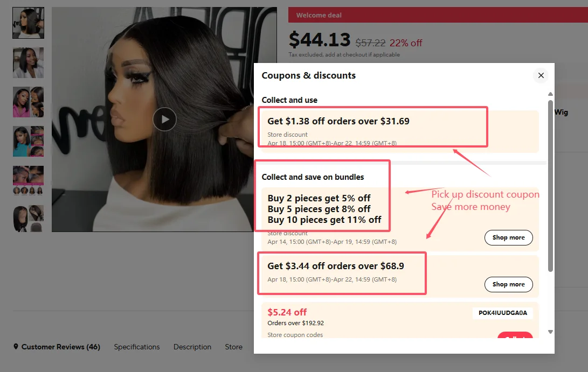The image size is (588, 372).
Task: Click the scrollbar up arrow in coupons panel
Action: pos(550,94)
